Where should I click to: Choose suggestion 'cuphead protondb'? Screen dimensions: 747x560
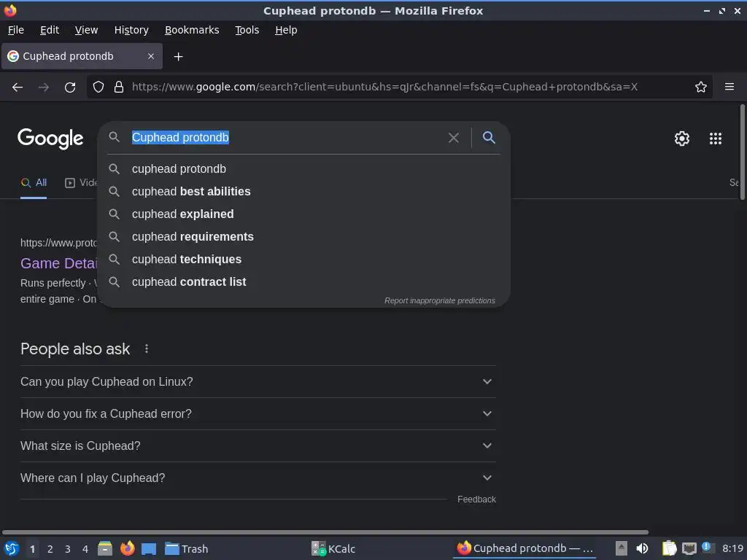click(303, 169)
